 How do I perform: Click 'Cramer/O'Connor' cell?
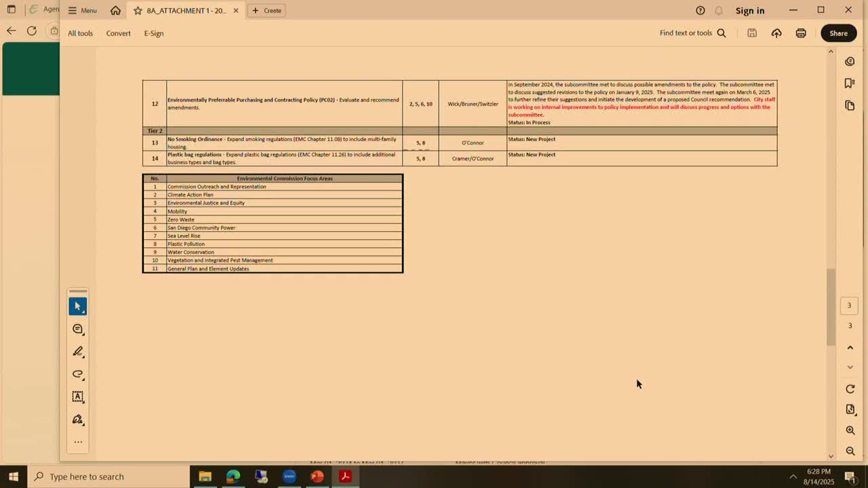(473, 159)
